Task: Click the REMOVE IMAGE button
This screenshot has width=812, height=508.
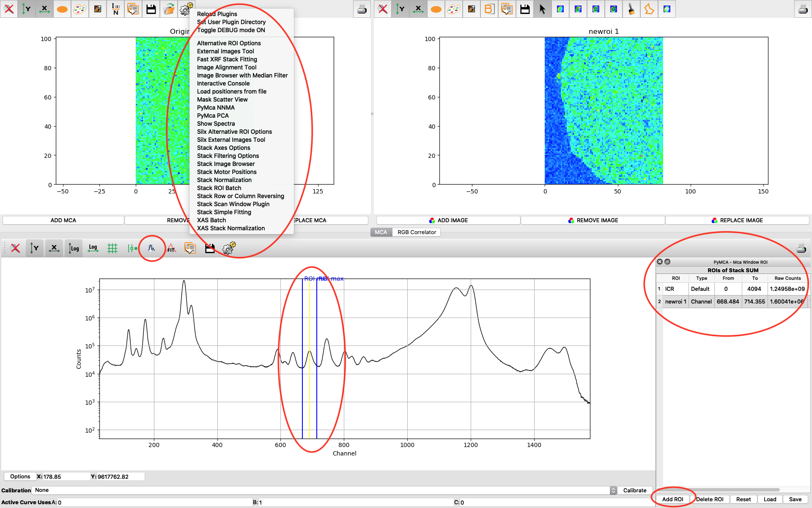Action: (593, 220)
